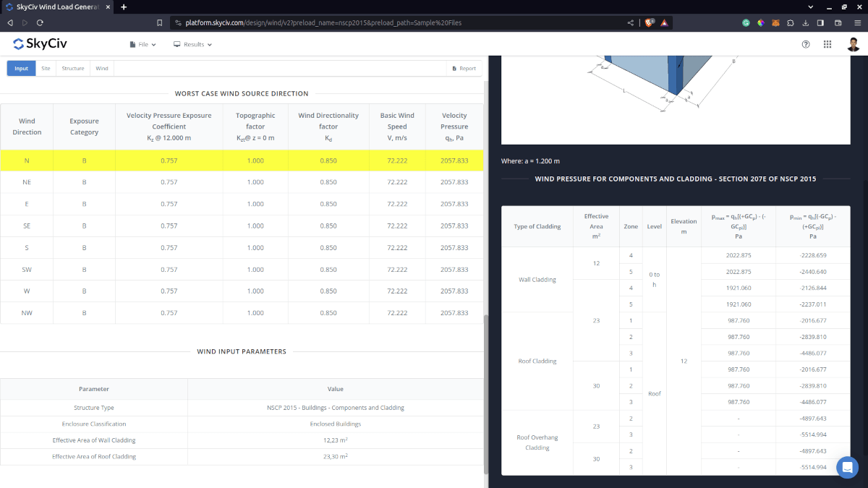Bookmark the current page via address bar icon

click(160, 22)
